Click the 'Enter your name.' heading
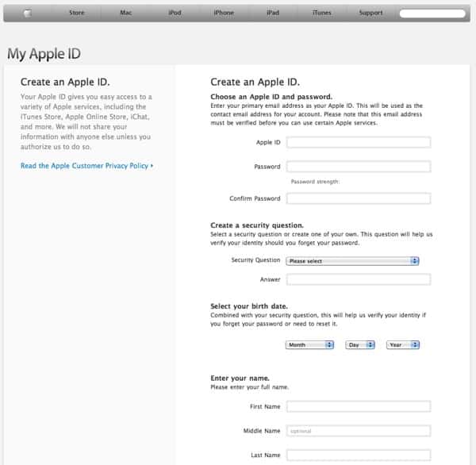Viewport: 476px width, 465px height. pyautogui.click(x=240, y=379)
